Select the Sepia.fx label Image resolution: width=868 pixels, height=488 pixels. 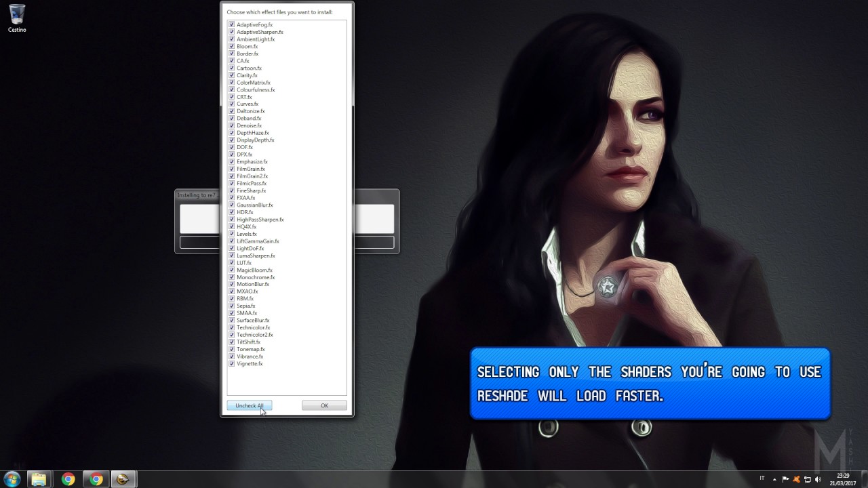tap(246, 306)
